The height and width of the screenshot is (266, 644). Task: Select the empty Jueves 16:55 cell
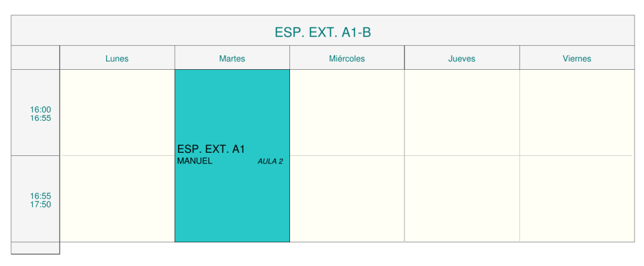462,199
